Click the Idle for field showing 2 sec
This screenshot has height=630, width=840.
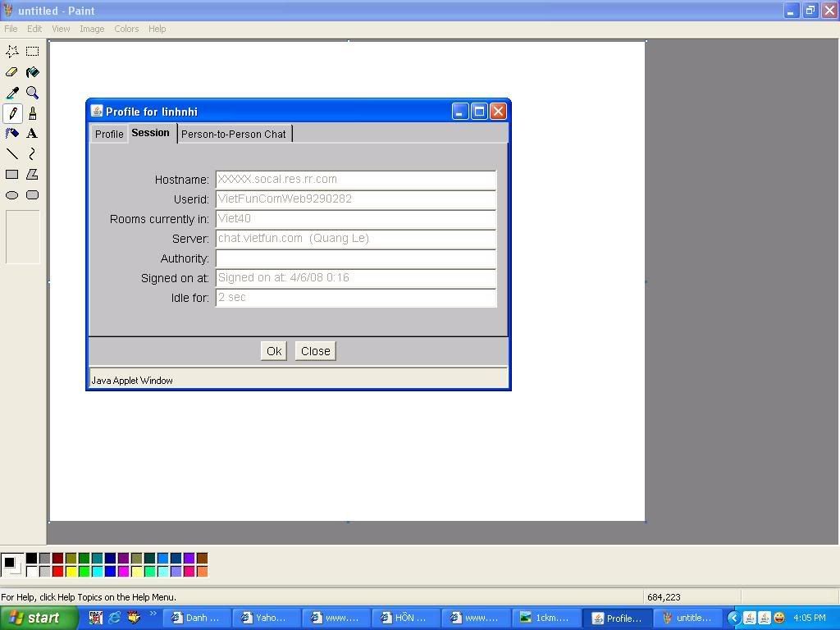(356, 298)
